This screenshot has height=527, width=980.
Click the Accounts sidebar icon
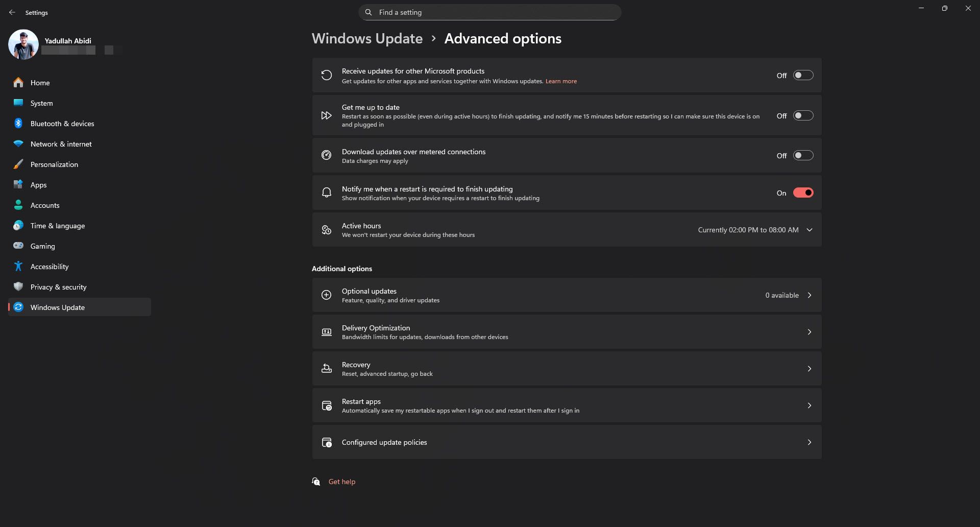pos(18,205)
